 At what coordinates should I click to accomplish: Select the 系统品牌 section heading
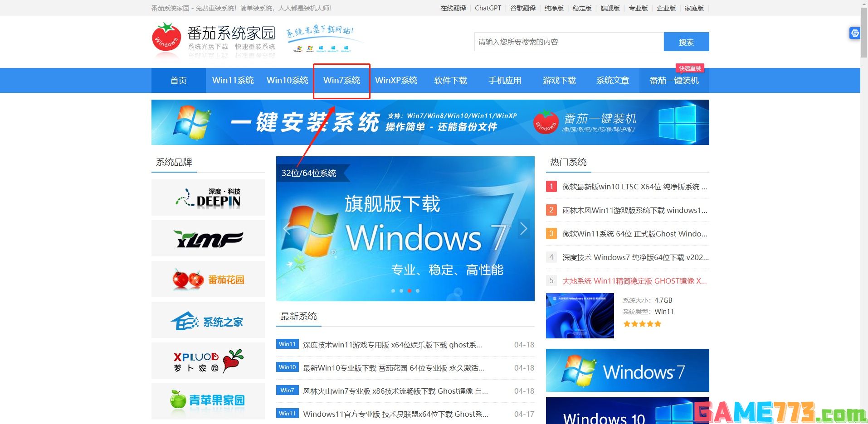174,162
